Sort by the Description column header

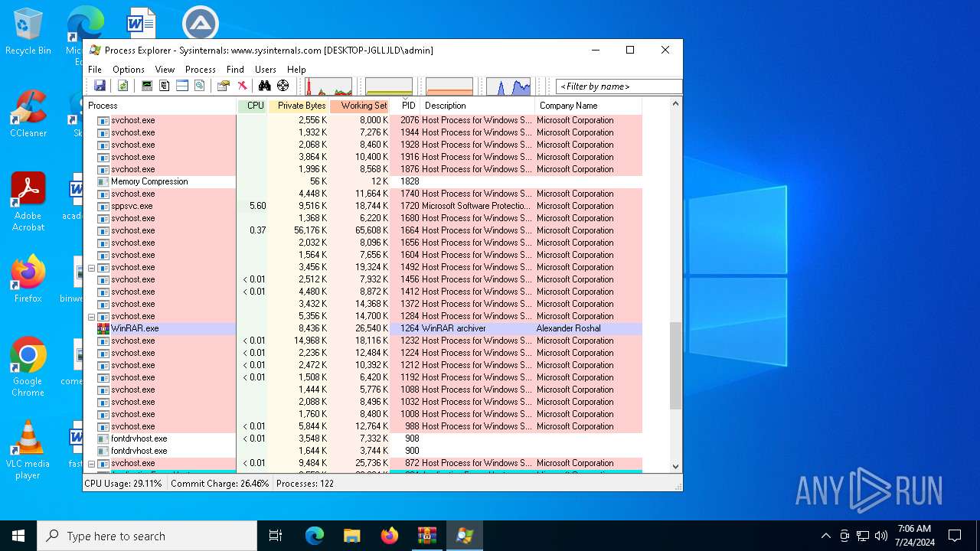click(x=477, y=106)
